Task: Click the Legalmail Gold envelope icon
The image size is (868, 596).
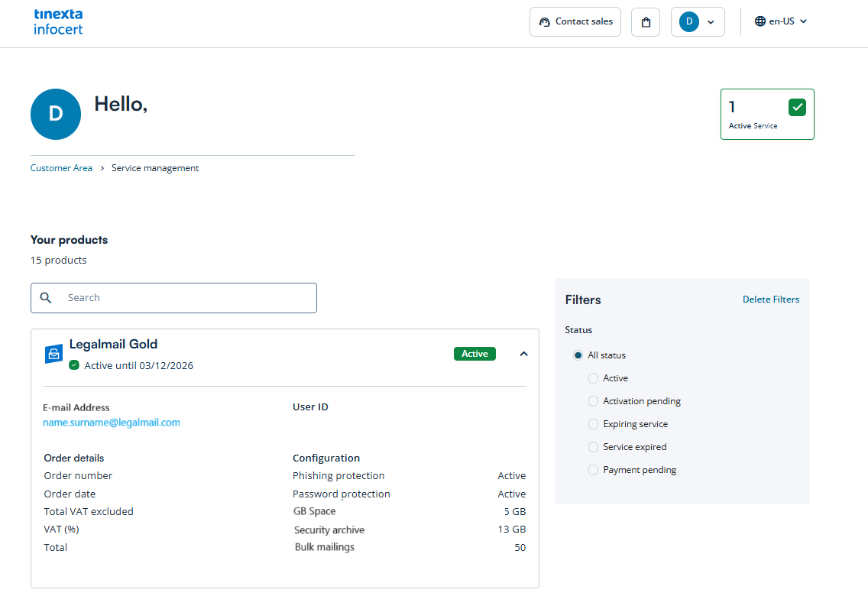Action: [53, 354]
